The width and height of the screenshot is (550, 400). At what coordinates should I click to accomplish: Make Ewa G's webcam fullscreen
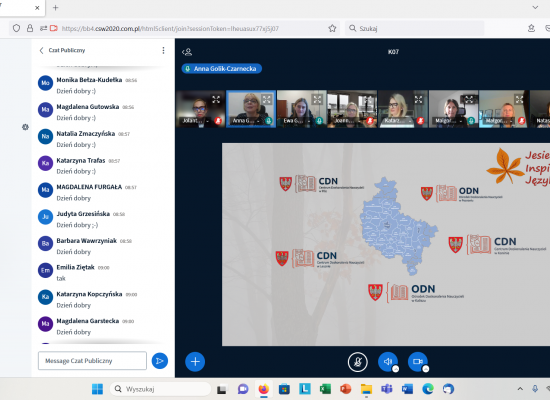point(317,100)
